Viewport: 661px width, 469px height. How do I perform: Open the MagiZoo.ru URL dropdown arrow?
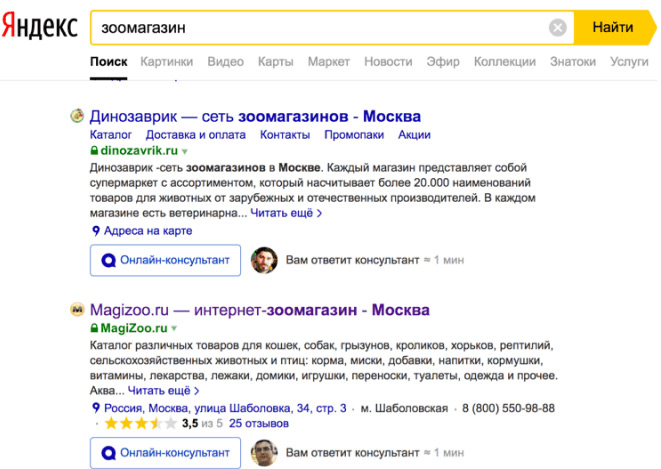click(173, 328)
